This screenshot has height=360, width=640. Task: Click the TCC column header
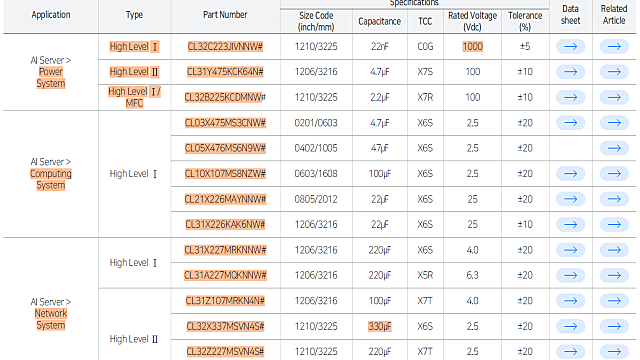(425, 21)
